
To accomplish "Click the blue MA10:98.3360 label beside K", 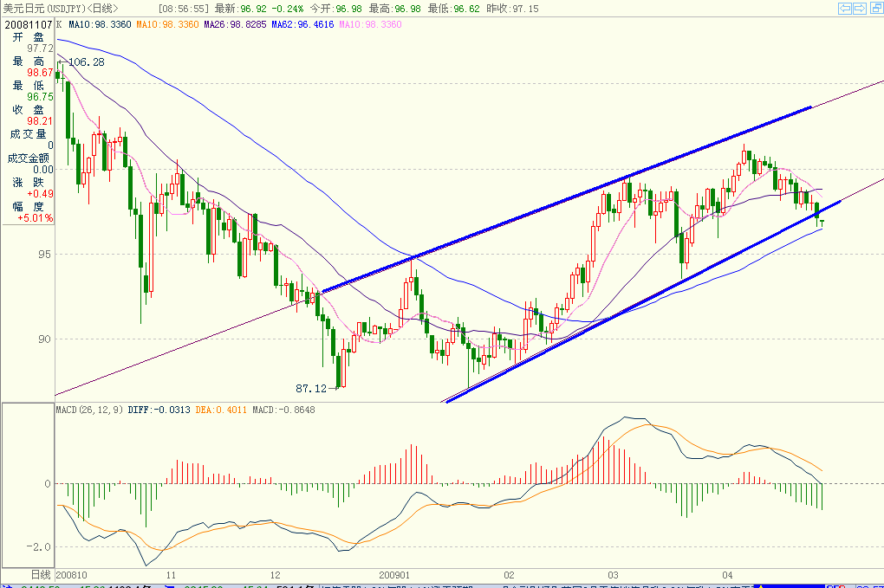I will click(100, 25).
